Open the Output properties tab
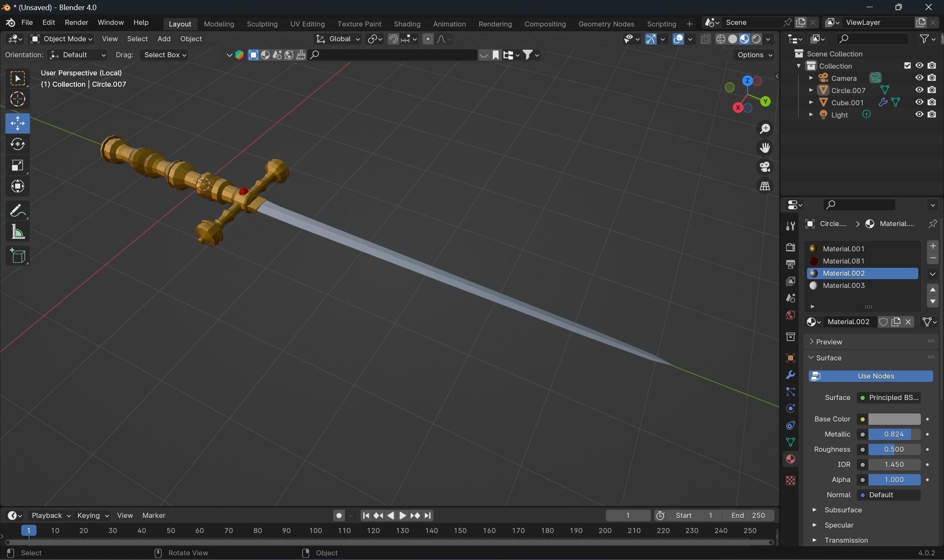Image resolution: width=944 pixels, height=560 pixels. pyautogui.click(x=791, y=264)
